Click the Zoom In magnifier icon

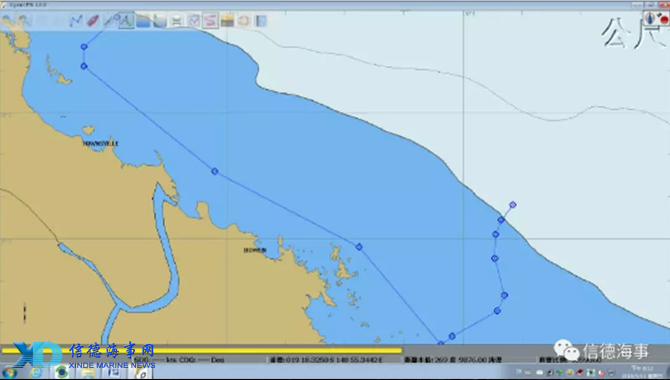pyautogui.click(x=8, y=21)
